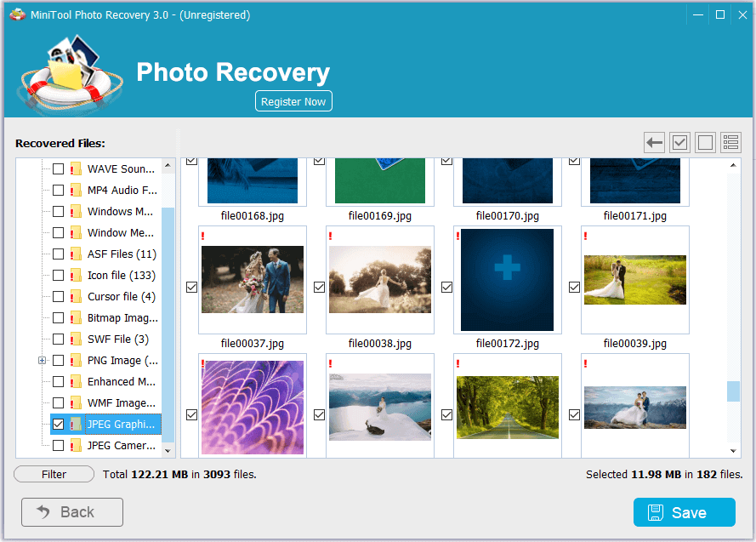Uncheck the file00037.jpg checkbox

click(191, 288)
